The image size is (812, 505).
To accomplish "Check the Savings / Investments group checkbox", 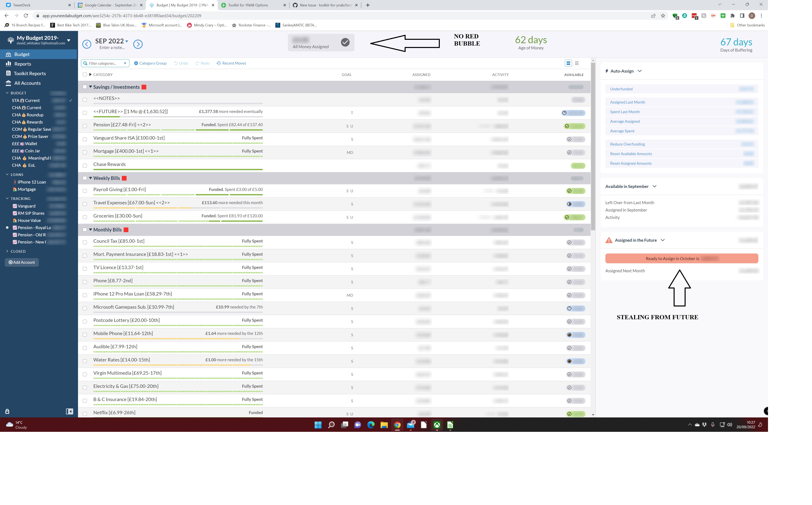I will [x=85, y=87].
